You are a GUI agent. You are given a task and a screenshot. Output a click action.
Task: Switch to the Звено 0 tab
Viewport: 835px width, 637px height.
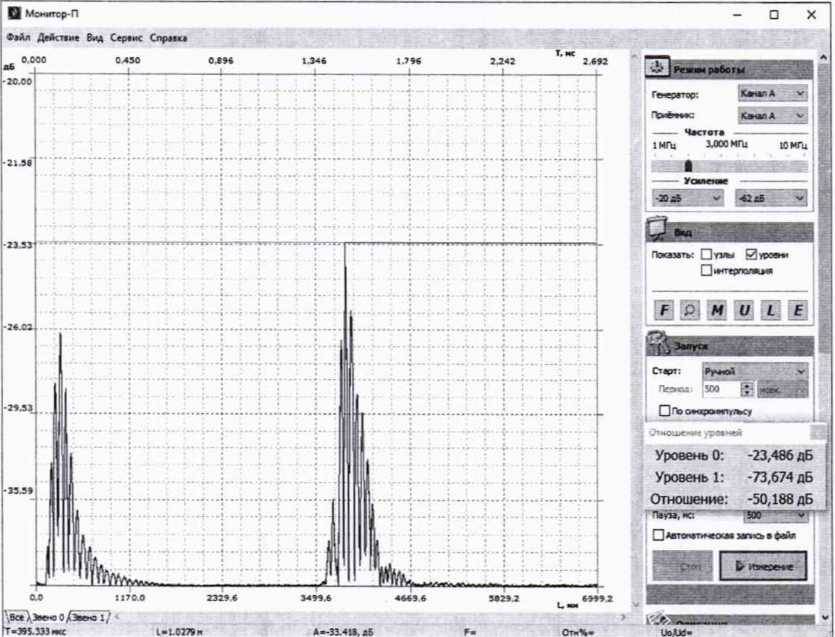(x=47, y=617)
